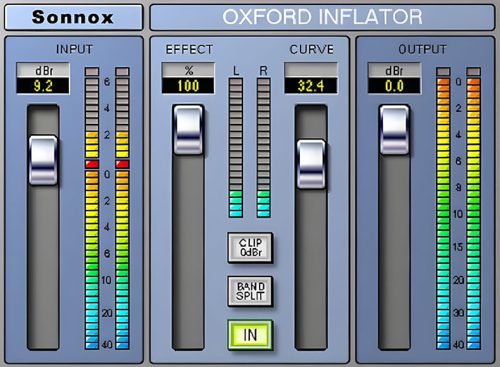This screenshot has height=367, width=500.
Task: Click the INPUT fader handle
Action: click(43, 160)
